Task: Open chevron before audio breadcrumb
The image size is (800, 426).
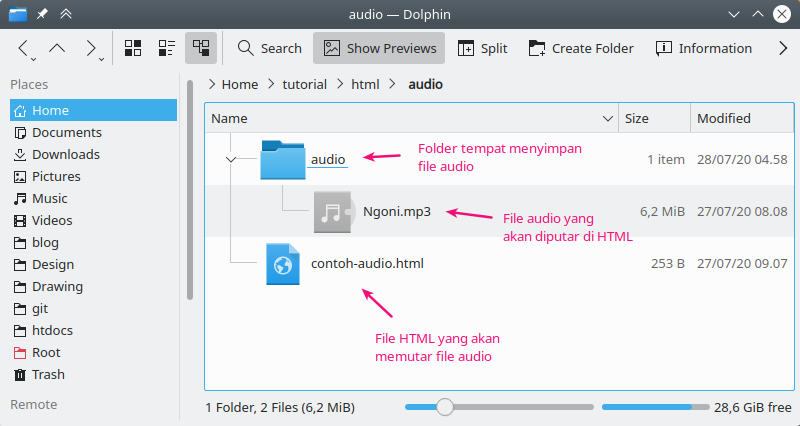Action: click(392, 84)
